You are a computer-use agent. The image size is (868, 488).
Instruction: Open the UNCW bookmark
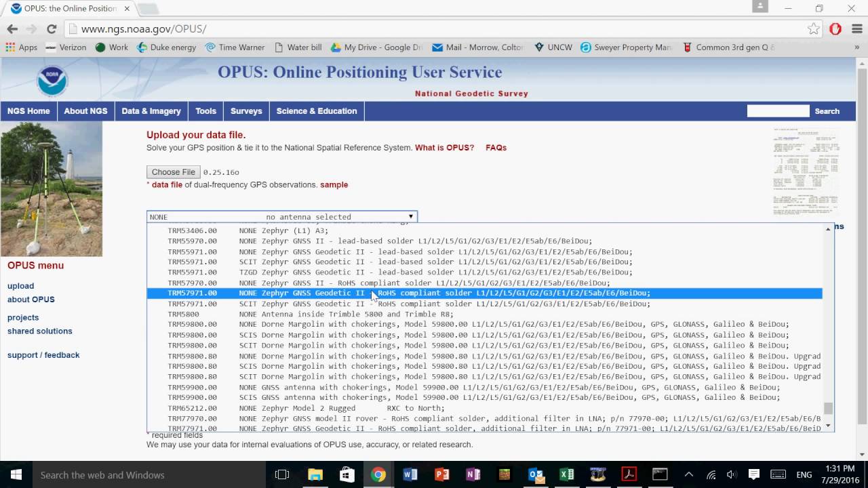(x=553, y=47)
